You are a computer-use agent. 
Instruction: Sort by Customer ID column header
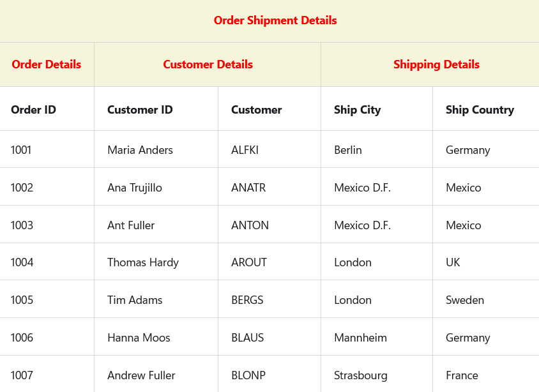140,110
